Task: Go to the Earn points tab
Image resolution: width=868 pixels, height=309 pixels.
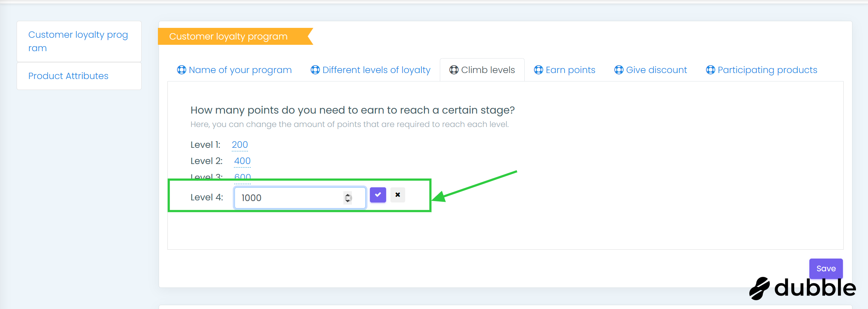Action: [570, 70]
